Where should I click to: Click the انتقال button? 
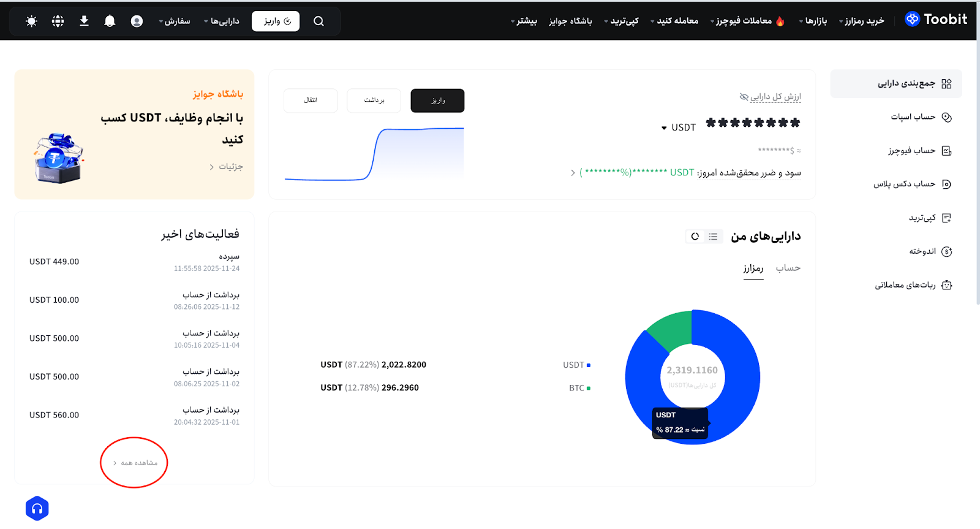coord(311,101)
